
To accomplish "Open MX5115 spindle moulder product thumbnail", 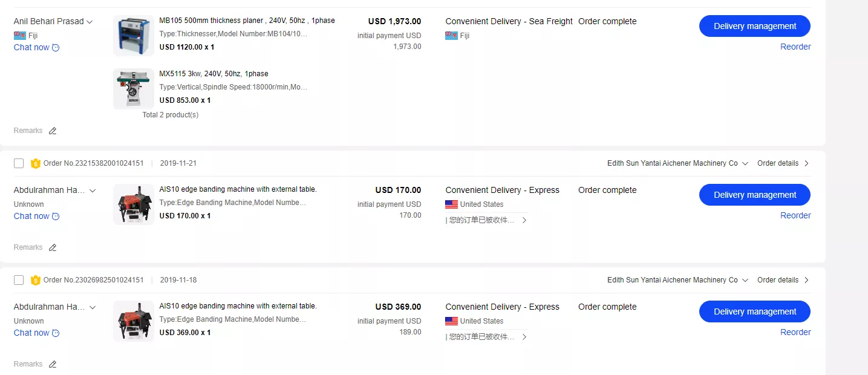I will (x=134, y=88).
